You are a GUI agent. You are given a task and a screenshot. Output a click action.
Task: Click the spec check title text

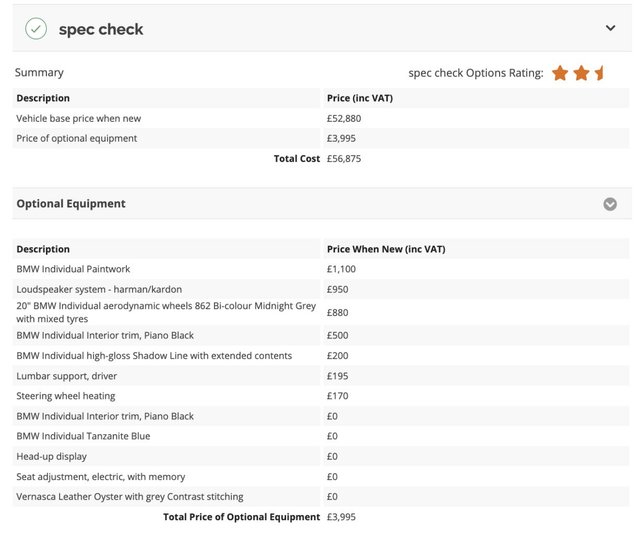101,29
